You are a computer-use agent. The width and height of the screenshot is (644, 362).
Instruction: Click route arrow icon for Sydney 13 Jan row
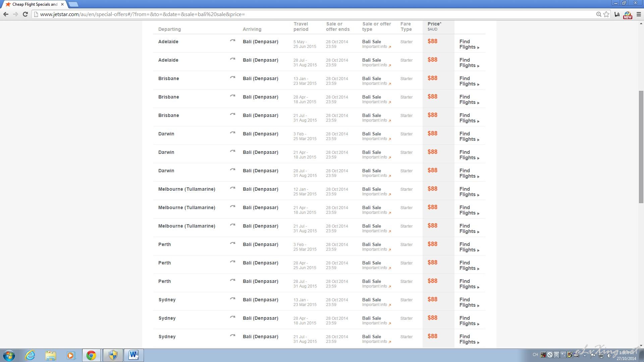pyautogui.click(x=232, y=299)
